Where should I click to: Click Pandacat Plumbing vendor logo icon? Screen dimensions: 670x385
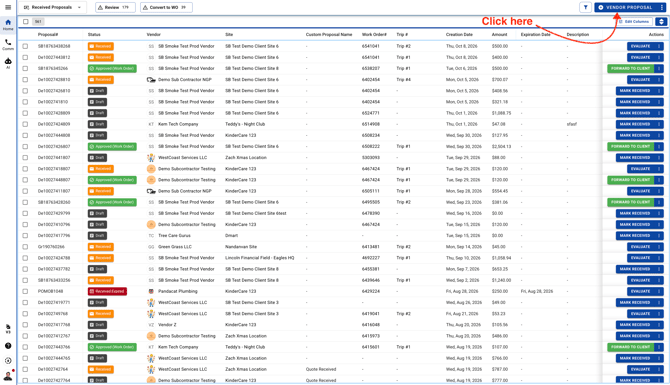tap(151, 291)
